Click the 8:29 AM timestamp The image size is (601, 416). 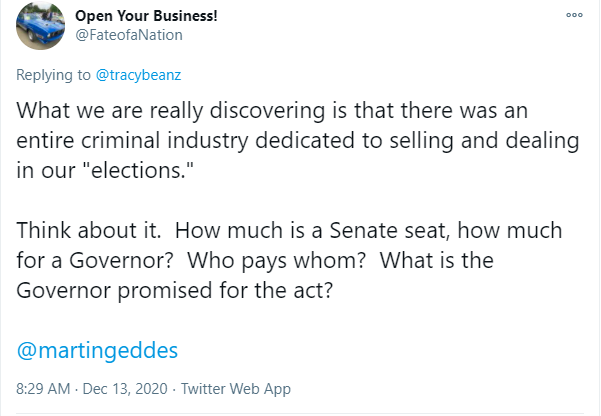[43, 389]
